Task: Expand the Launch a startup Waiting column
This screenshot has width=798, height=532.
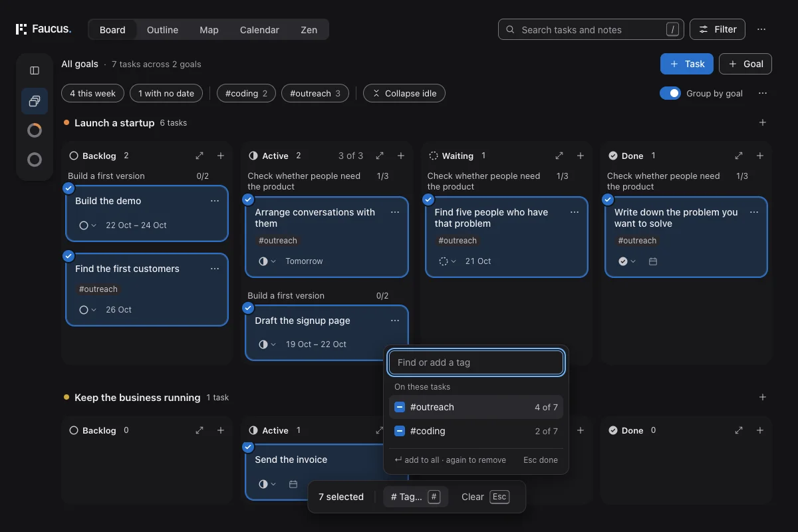Action: pyautogui.click(x=559, y=156)
